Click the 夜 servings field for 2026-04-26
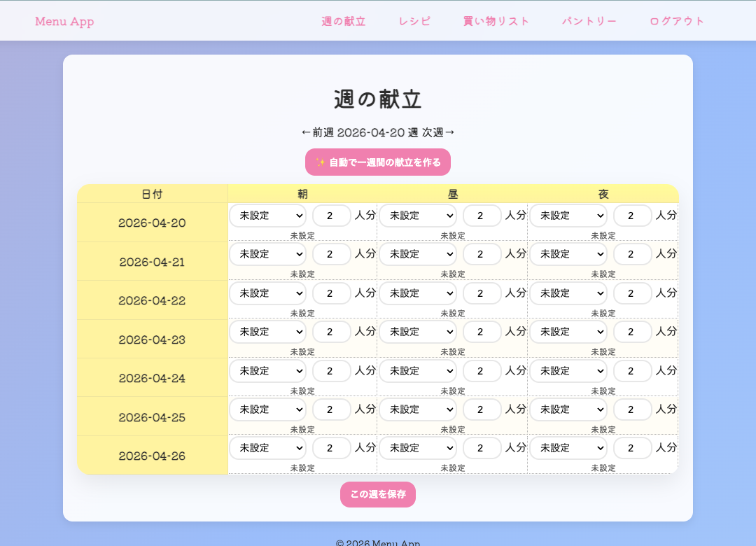 632,448
